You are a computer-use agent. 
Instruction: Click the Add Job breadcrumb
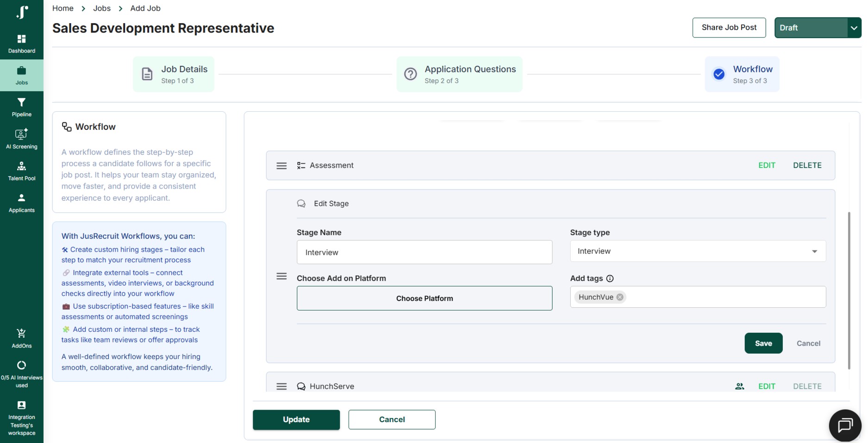[145, 8]
